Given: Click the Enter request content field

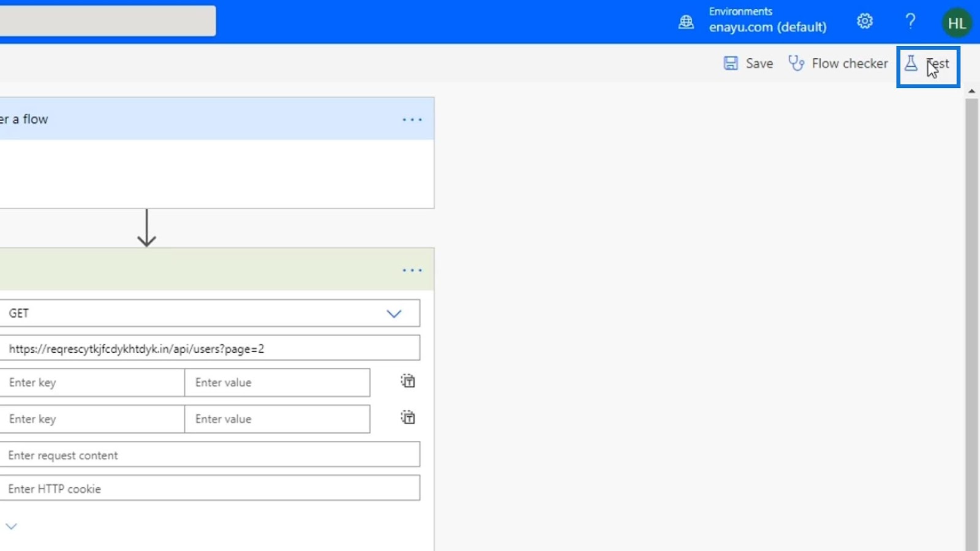Looking at the screenshot, I should [x=209, y=455].
